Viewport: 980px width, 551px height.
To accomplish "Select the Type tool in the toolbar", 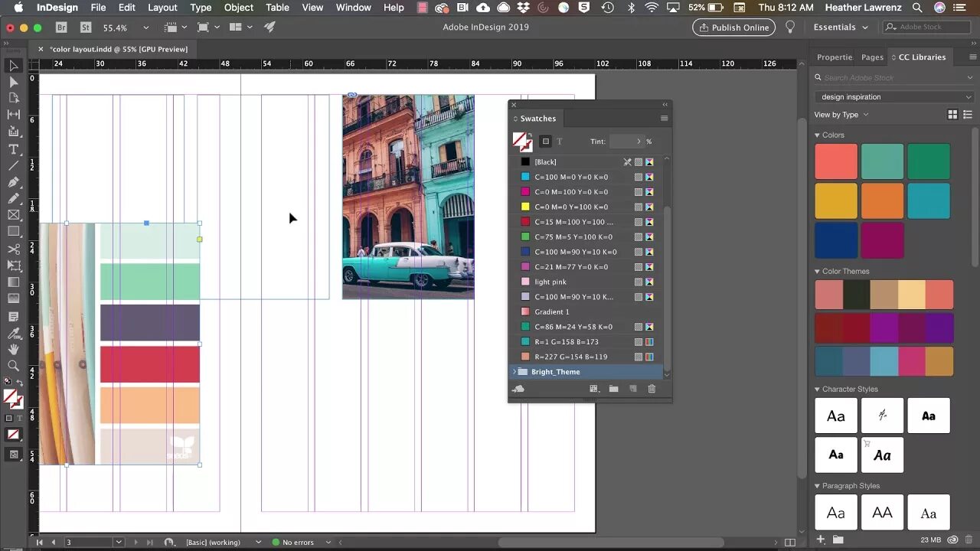I will [13, 148].
